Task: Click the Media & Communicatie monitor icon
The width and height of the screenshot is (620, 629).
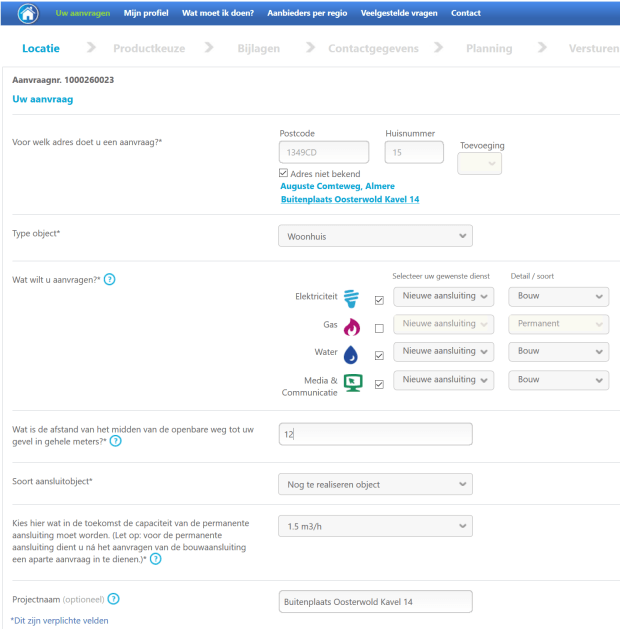Action: click(x=352, y=382)
